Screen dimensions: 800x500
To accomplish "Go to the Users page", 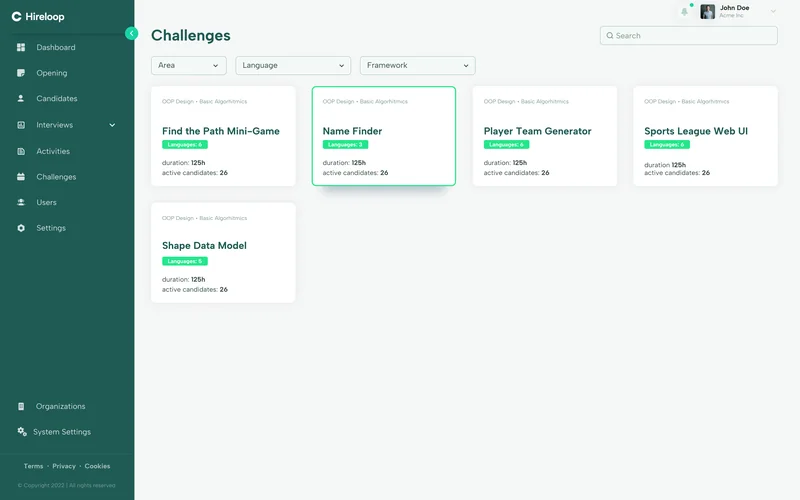I will [x=46, y=203].
